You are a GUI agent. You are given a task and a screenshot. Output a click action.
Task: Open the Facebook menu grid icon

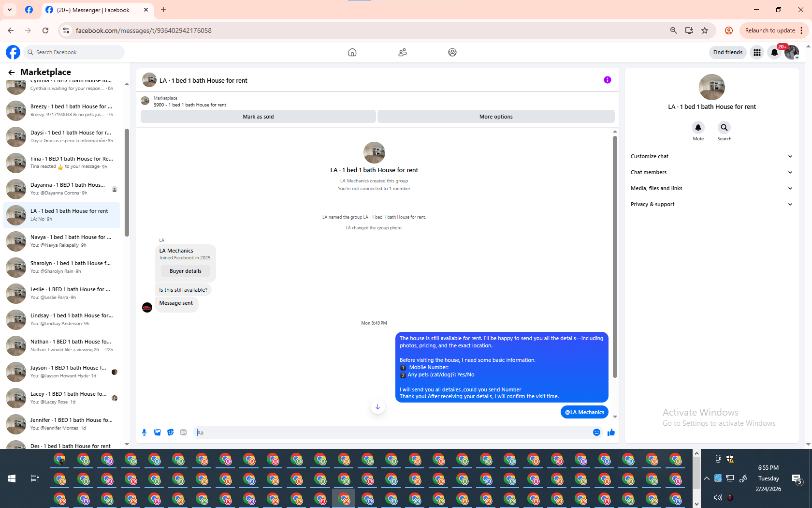point(757,52)
